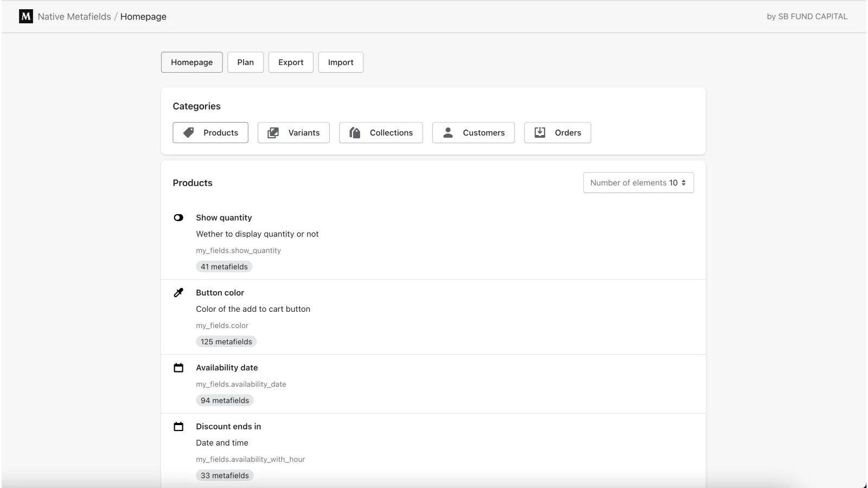The width and height of the screenshot is (868, 488).
Task: Click the Export button
Action: pos(291,62)
